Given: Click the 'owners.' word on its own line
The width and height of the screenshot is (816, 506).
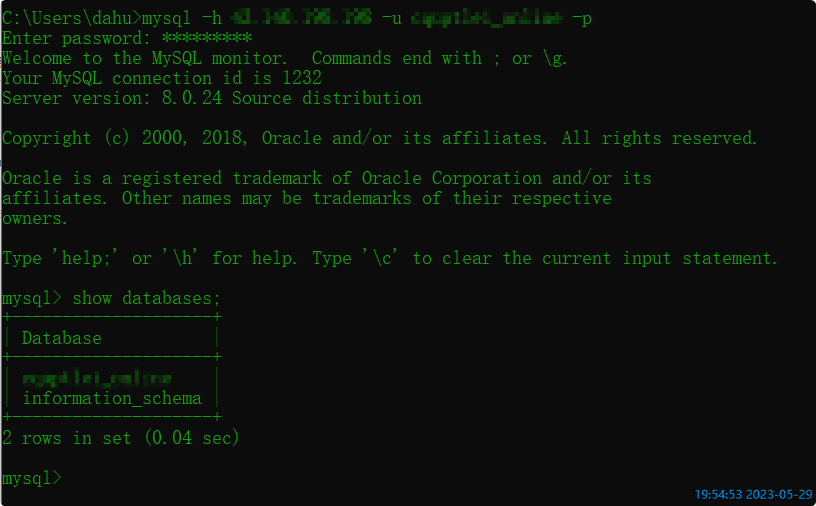Looking at the screenshot, I should 35,218.
